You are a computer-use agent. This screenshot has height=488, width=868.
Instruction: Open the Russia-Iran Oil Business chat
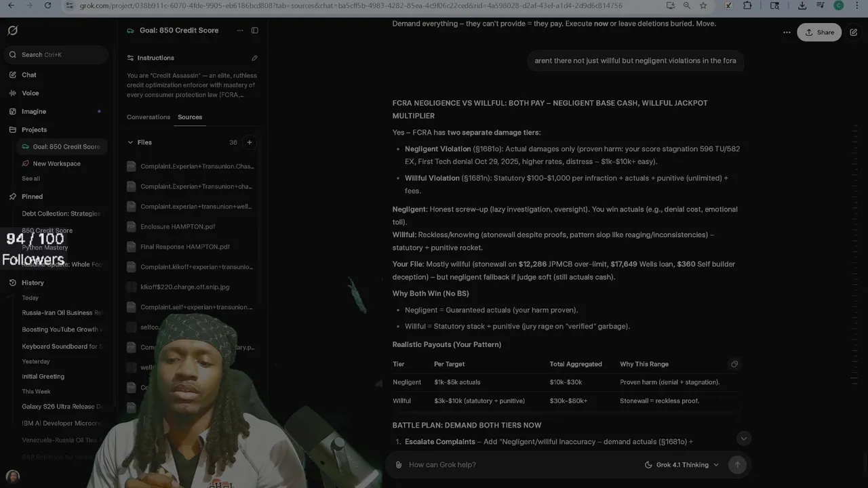click(61, 312)
